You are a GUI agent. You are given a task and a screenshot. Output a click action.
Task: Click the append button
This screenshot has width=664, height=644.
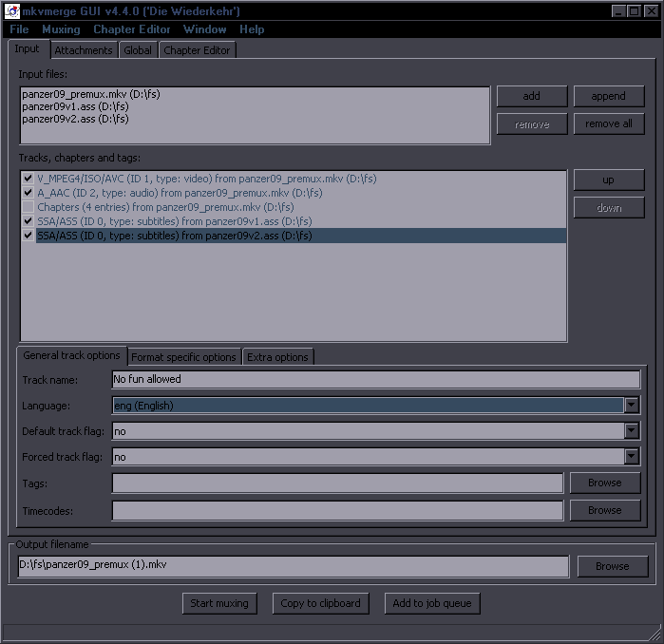pos(609,96)
